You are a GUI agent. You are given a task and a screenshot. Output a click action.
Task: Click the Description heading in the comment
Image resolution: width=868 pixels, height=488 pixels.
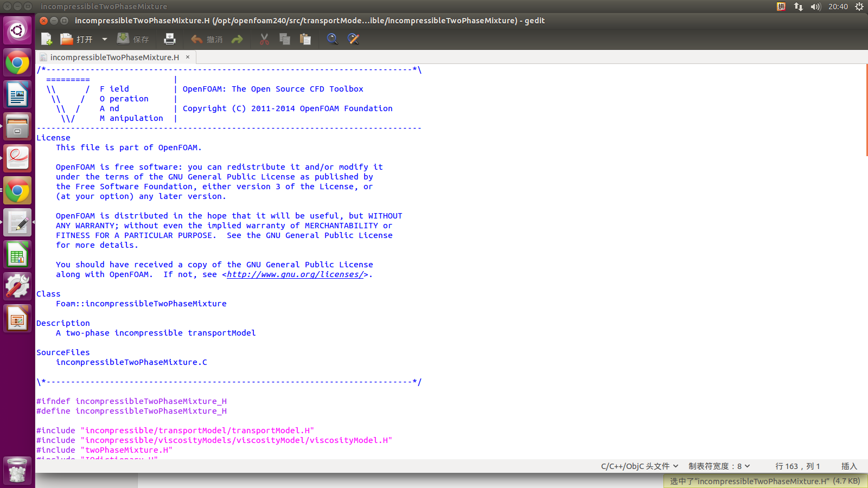coord(63,323)
